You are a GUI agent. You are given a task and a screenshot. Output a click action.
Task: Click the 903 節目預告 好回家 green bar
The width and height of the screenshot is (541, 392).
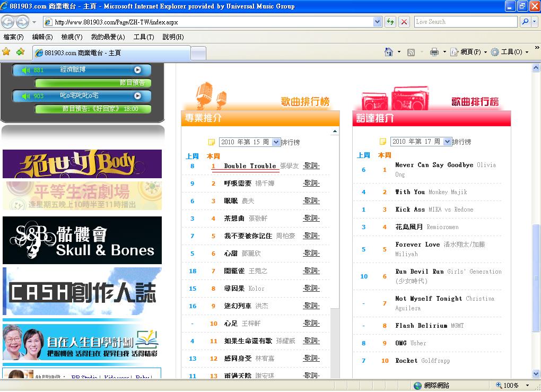pyautogui.click(x=93, y=109)
